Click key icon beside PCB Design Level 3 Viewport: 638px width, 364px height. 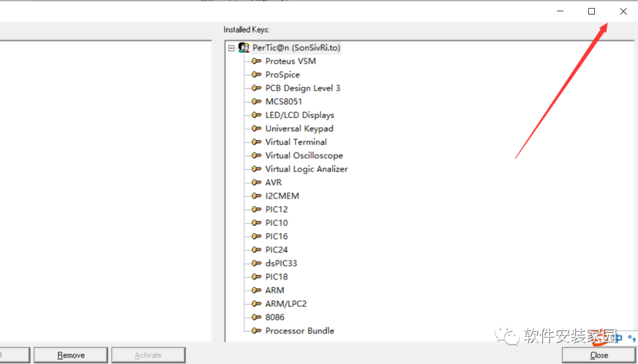[x=256, y=88]
